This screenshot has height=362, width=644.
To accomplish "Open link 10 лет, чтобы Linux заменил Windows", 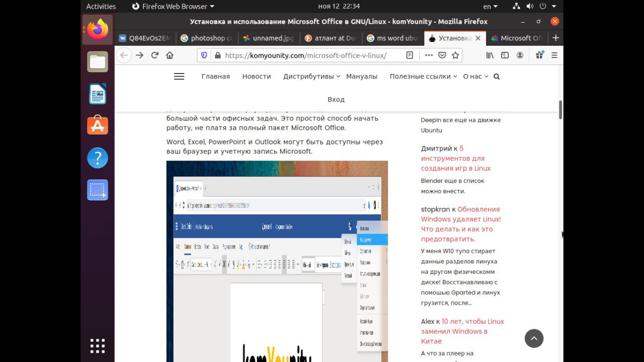I will pyautogui.click(x=462, y=331).
